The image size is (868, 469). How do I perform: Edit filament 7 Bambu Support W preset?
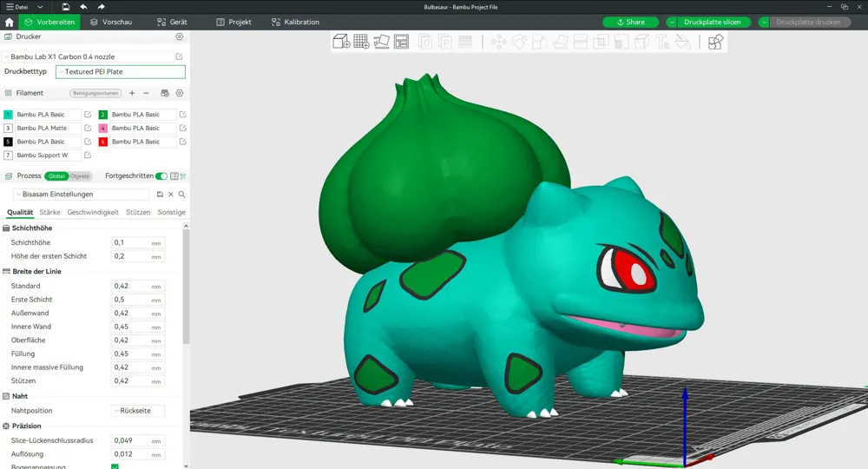88,155
